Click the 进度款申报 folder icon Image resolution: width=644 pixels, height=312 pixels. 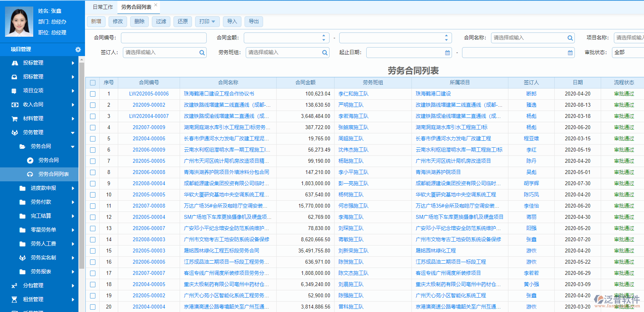click(22, 188)
